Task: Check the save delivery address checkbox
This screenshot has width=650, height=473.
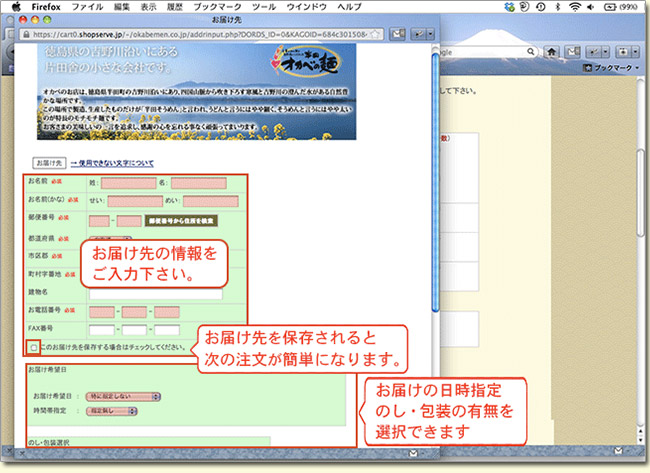Action: pyautogui.click(x=34, y=347)
